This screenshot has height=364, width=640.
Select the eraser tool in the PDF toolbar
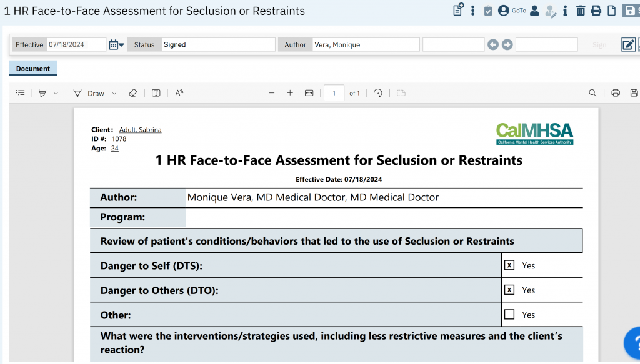point(132,92)
